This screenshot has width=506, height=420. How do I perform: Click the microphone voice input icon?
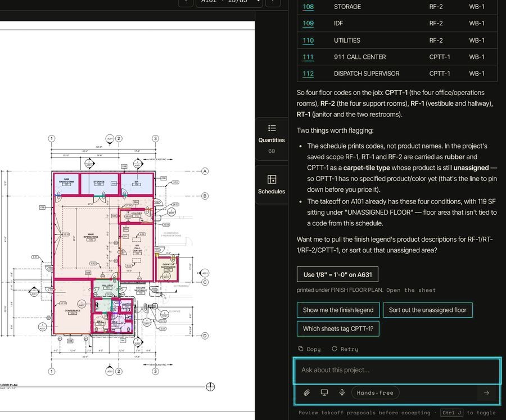tap(342, 392)
